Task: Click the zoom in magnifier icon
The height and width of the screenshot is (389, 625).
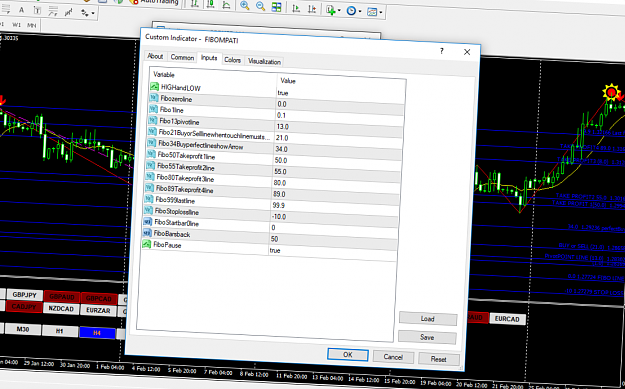Action: [245, 5]
